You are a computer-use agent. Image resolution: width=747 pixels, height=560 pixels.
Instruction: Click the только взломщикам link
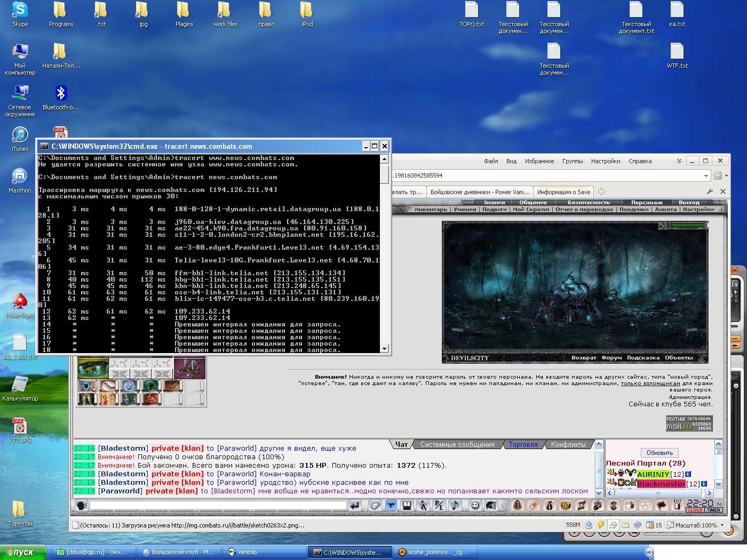650,383
